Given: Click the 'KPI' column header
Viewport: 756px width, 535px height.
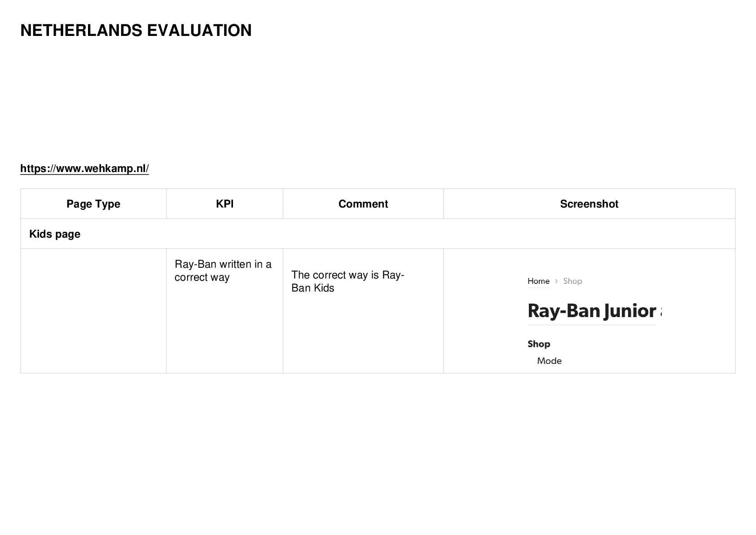Looking at the screenshot, I should click(224, 204).
